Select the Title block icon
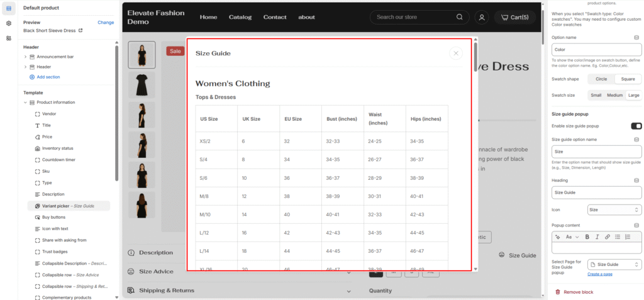The width and height of the screenshot is (644, 300). point(37,125)
